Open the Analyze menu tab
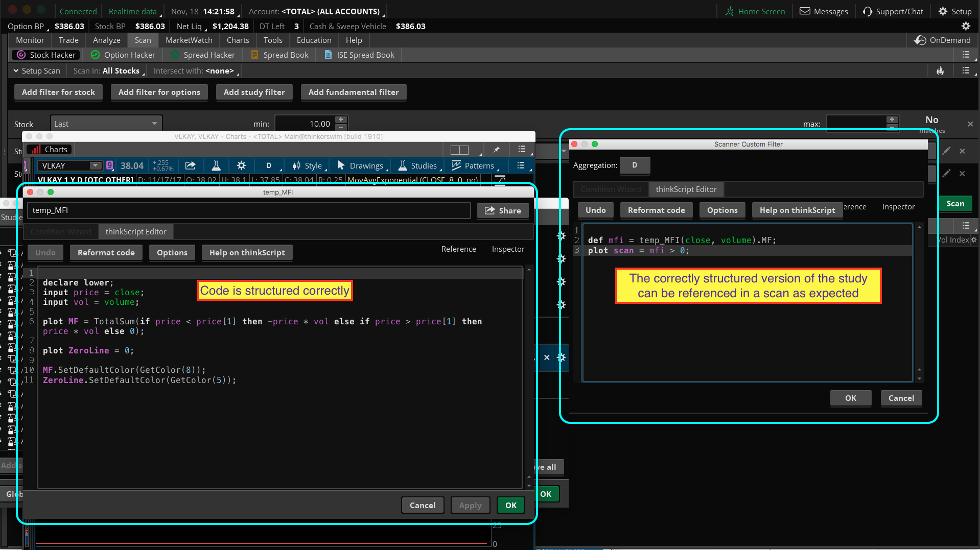This screenshot has height=550, width=980. [x=107, y=40]
